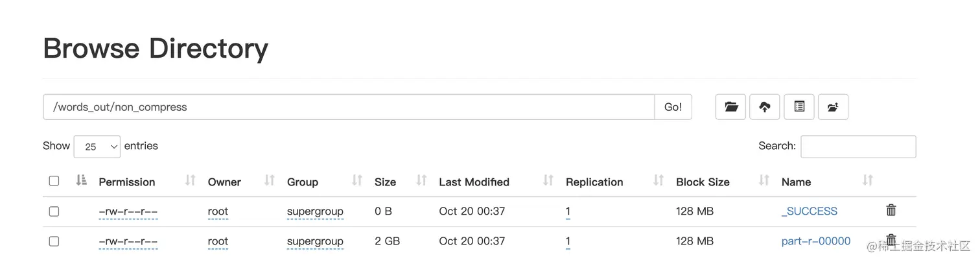This screenshot has width=980, height=262.
Task: Check the part-r-00000 row checkbox
Action: point(54,241)
